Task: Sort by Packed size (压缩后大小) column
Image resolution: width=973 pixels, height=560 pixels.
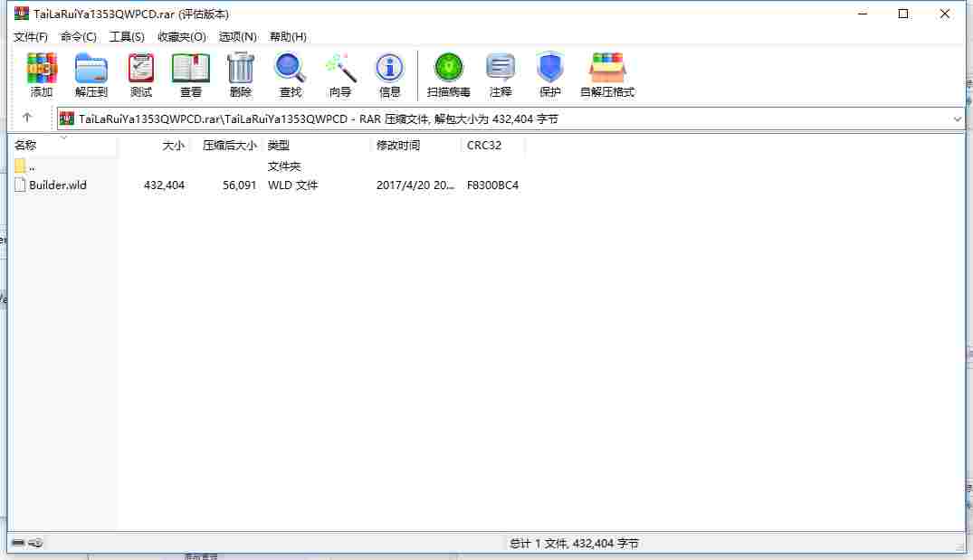Action: click(x=224, y=145)
